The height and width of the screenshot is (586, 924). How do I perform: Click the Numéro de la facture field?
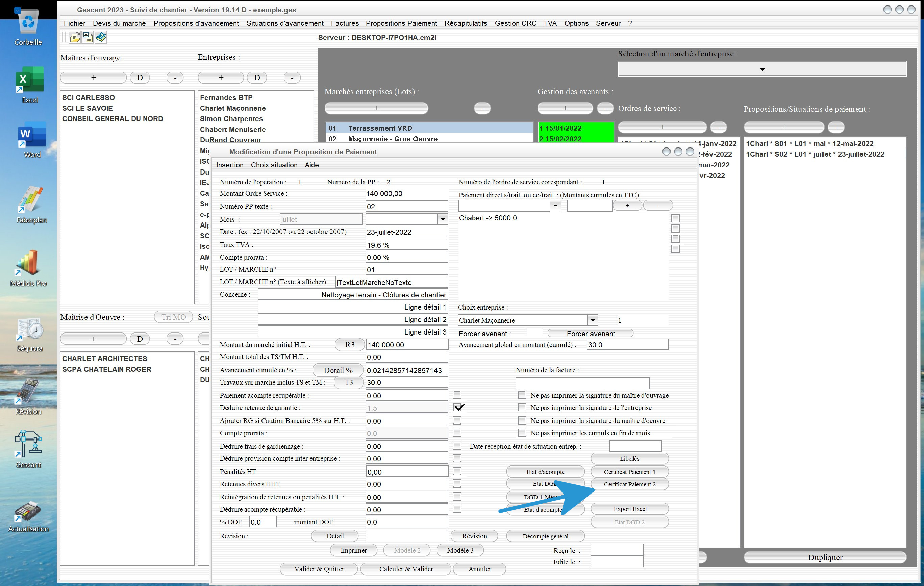click(582, 383)
